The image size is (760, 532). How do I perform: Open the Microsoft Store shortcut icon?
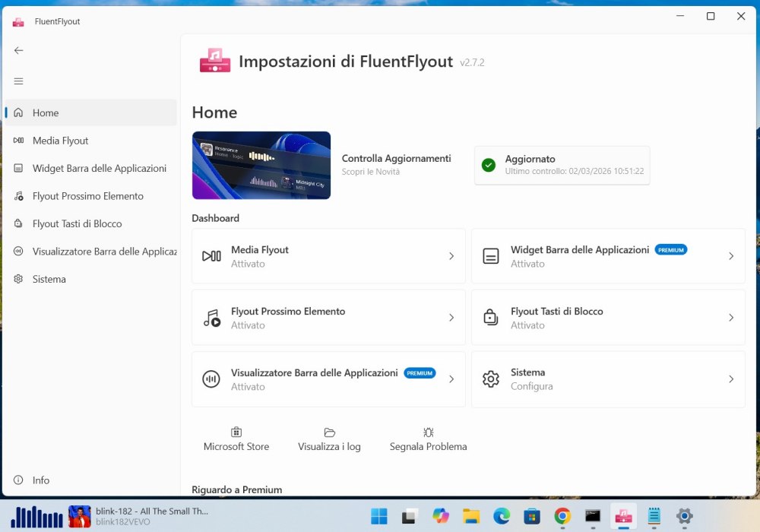pyautogui.click(x=236, y=430)
